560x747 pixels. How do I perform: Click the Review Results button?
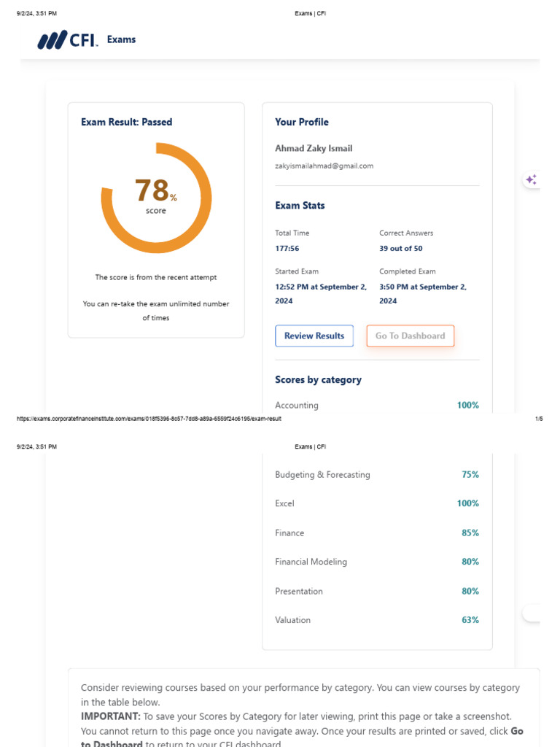(x=314, y=336)
